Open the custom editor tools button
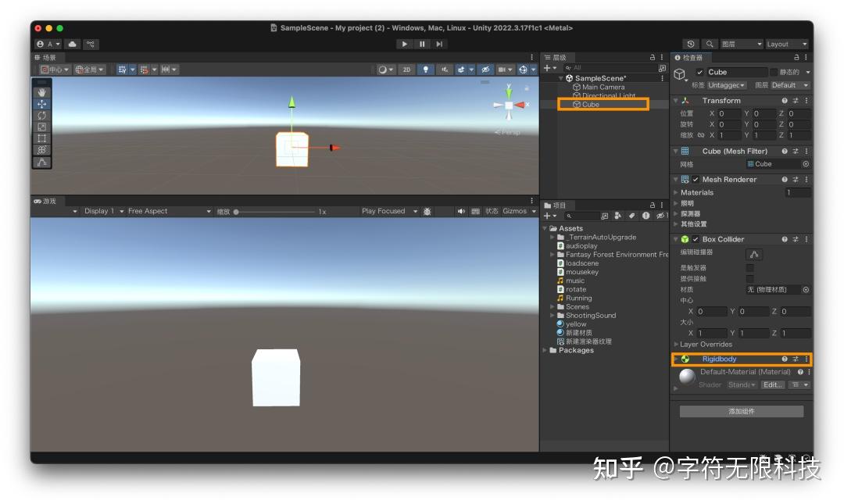Screen dimensions: 844x504 (42, 162)
